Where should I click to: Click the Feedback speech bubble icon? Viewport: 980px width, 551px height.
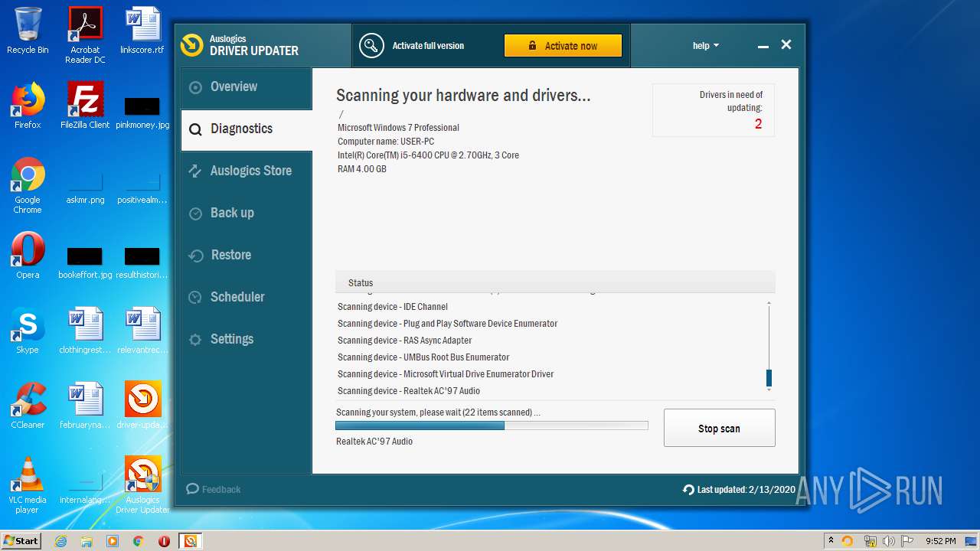click(192, 489)
